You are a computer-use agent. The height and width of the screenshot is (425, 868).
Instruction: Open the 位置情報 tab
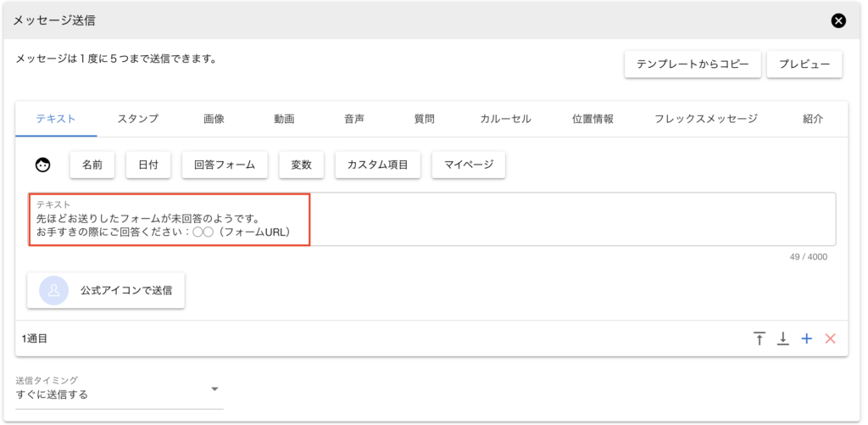[593, 119]
